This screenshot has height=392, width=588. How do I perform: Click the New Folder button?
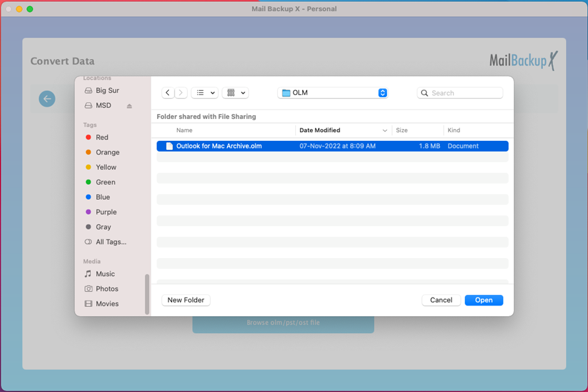[186, 300]
